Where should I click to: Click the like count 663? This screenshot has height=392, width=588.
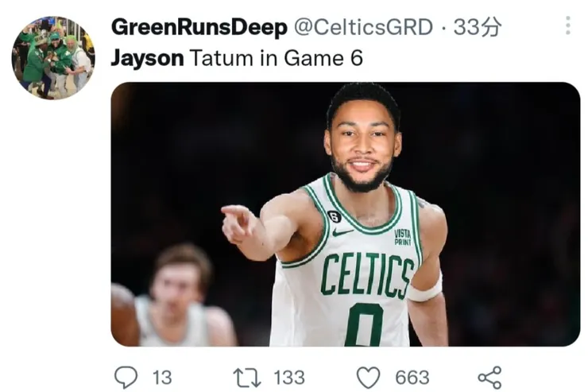pos(412,378)
